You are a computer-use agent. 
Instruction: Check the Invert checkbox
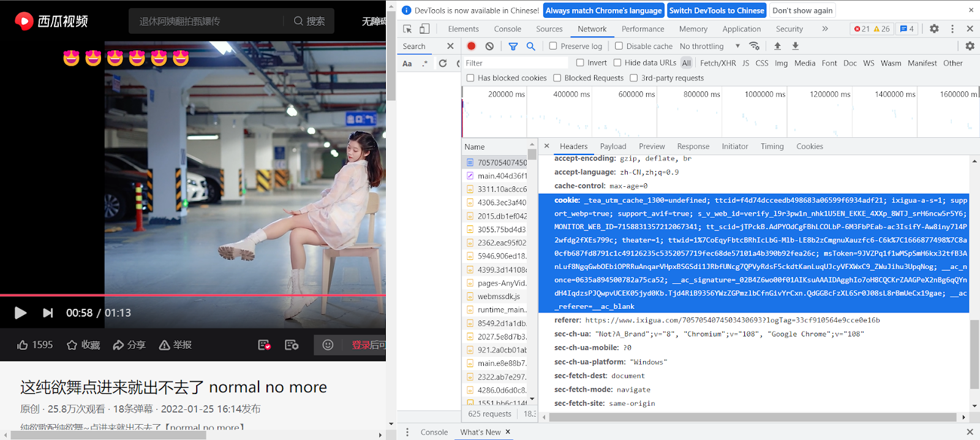[580, 63]
